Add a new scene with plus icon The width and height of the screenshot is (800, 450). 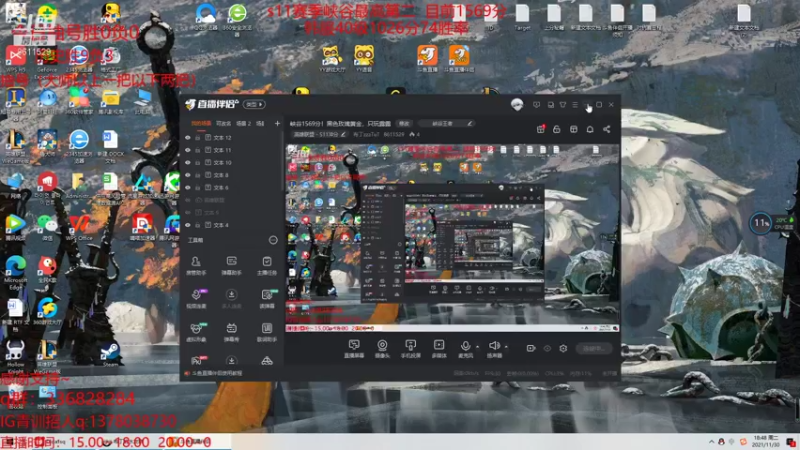[x=277, y=123]
